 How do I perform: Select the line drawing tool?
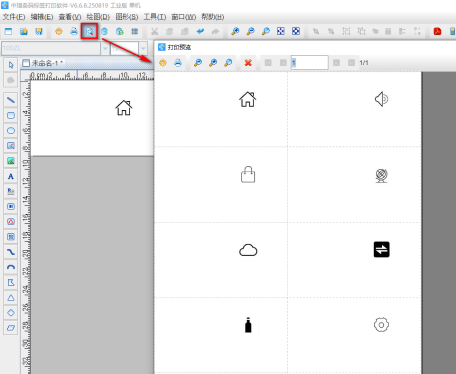click(x=11, y=100)
